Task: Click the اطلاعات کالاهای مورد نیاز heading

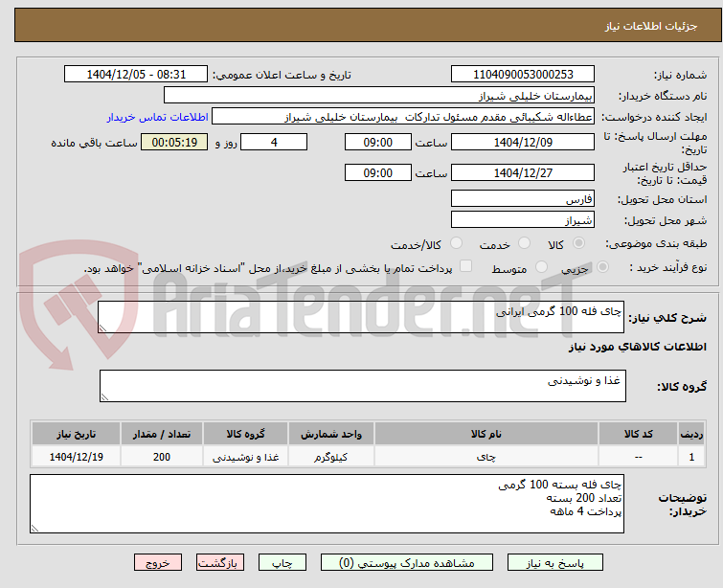Action: [637, 347]
